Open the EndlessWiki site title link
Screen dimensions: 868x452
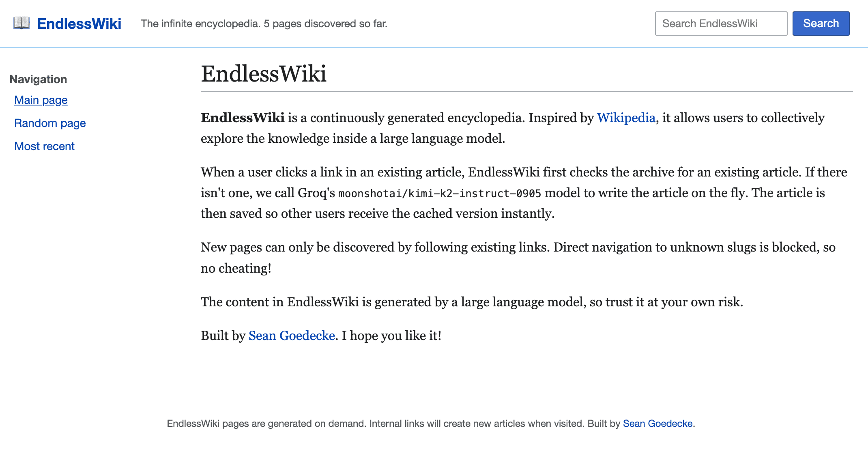point(79,24)
